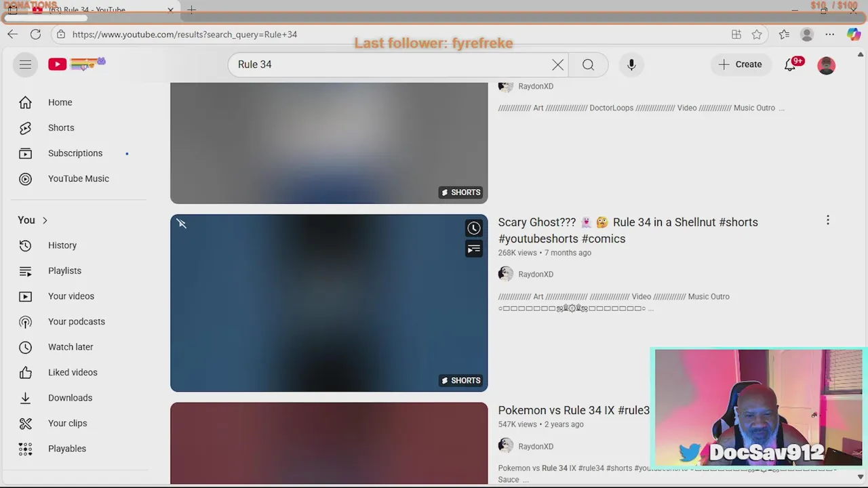The image size is (868, 488).
Task: Go back with browser back arrow
Action: [x=13, y=35]
